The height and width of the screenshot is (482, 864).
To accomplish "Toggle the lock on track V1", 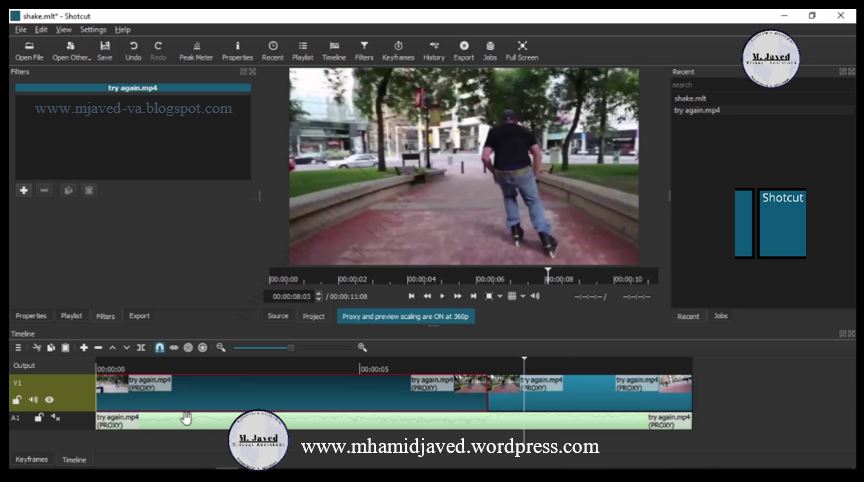I will 17,400.
